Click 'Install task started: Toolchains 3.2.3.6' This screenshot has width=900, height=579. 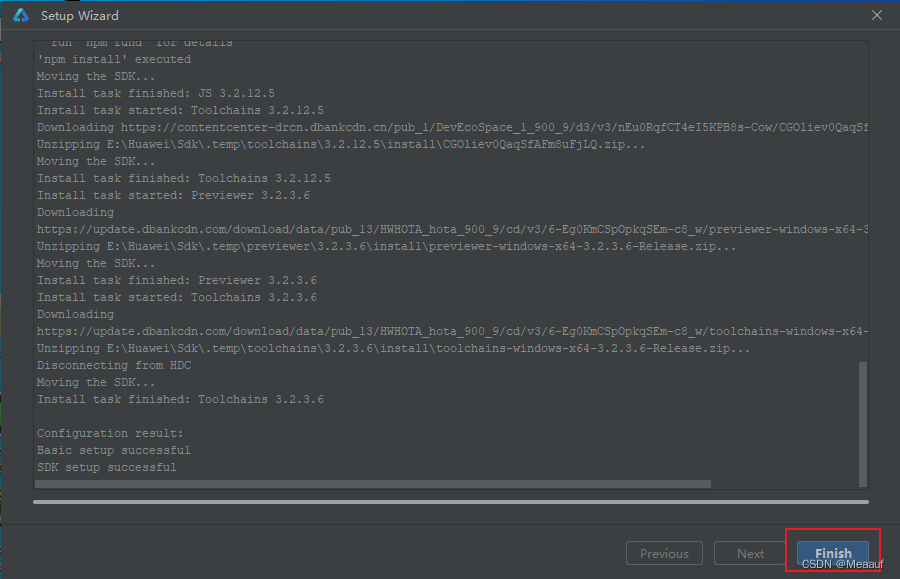177,297
